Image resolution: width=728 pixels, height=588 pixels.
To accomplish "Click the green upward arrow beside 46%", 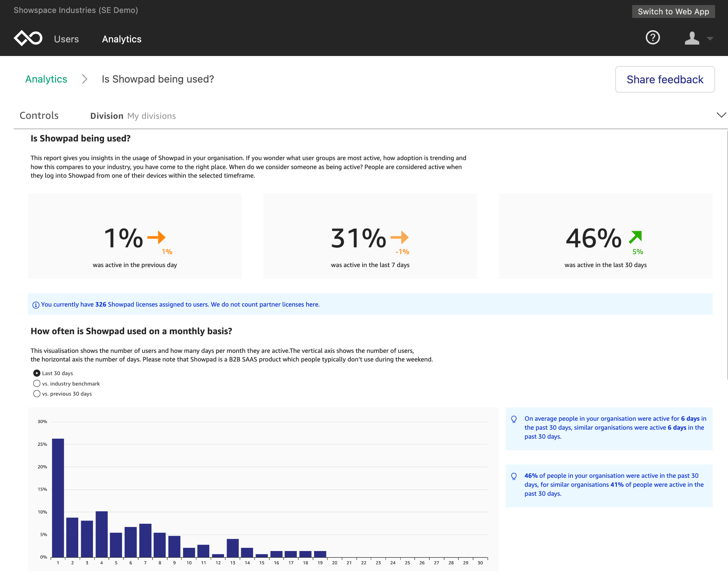I will point(636,237).
